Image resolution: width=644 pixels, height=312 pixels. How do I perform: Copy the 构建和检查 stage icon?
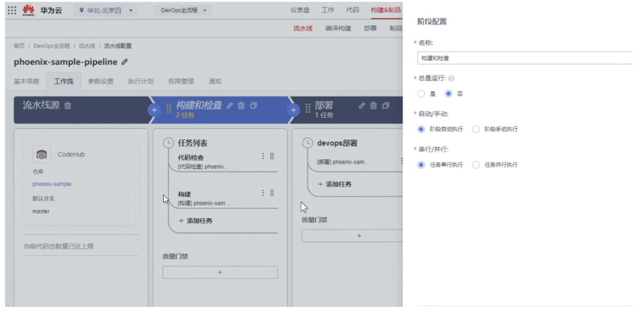click(254, 105)
